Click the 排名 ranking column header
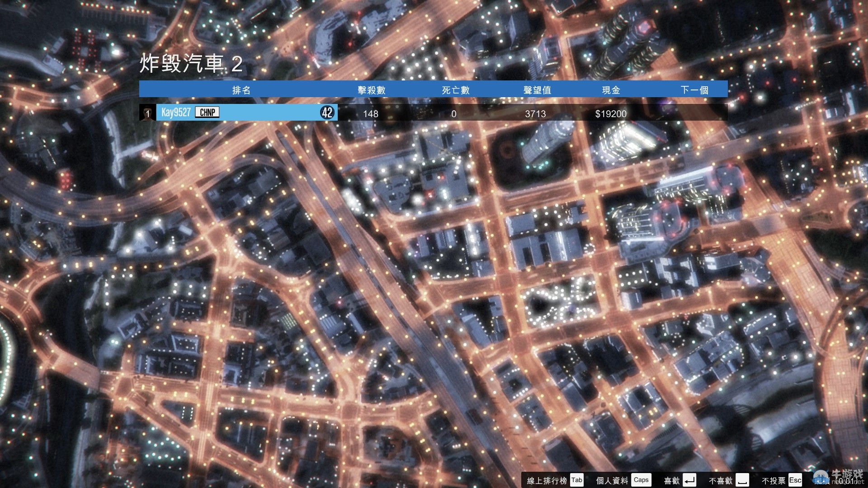 [x=241, y=90]
